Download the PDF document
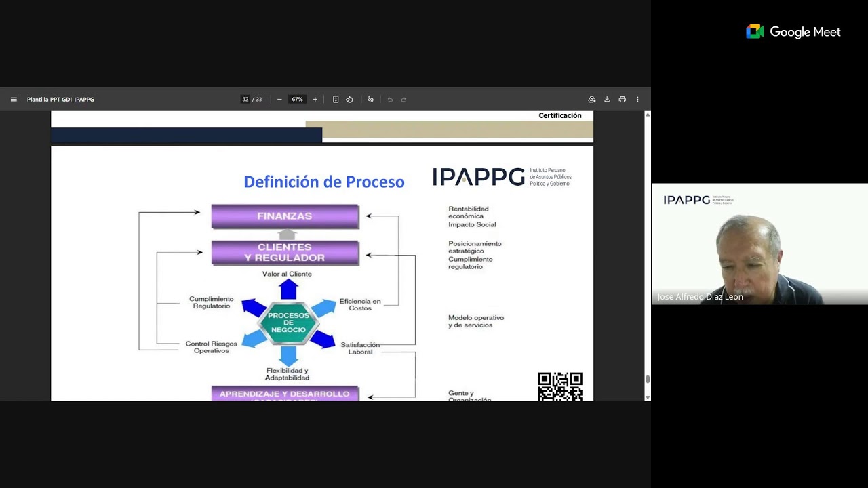Viewport: 868px width, 488px height. pos(607,100)
